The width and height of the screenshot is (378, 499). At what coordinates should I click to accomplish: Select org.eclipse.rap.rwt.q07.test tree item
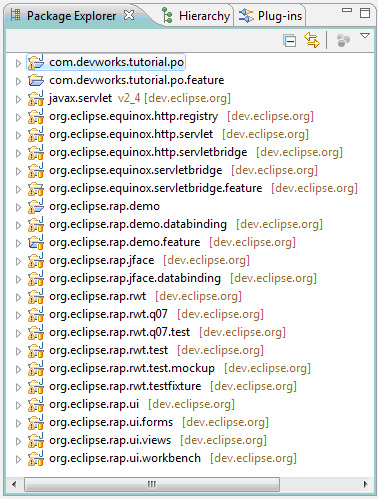[167, 332]
